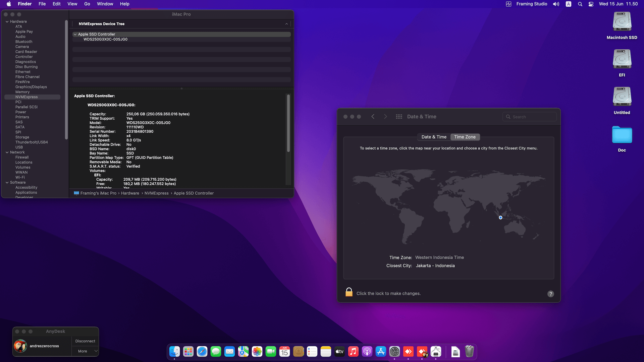The width and height of the screenshot is (644, 362).
Task: Click the Search field in preferences
Action: (x=529, y=117)
